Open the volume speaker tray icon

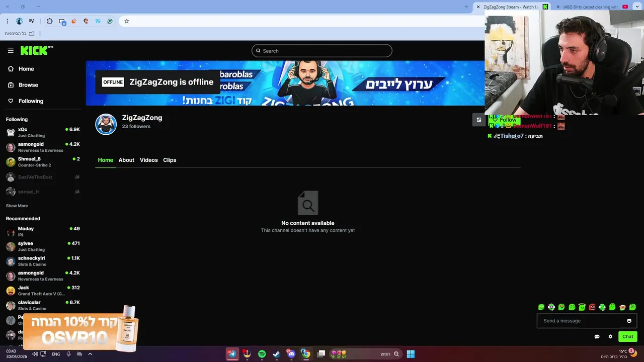pyautogui.click(x=35, y=354)
